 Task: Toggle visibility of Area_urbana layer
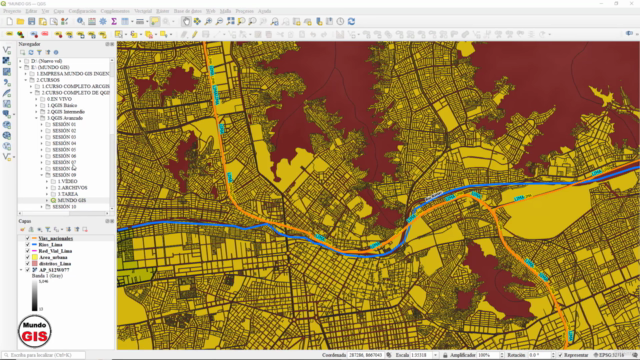click(x=28, y=258)
